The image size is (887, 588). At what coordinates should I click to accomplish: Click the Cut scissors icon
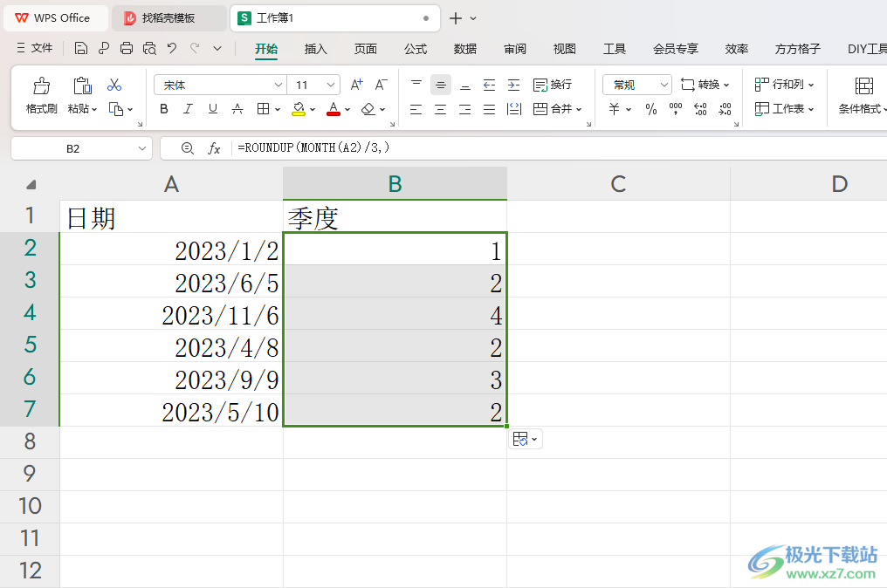[x=114, y=85]
